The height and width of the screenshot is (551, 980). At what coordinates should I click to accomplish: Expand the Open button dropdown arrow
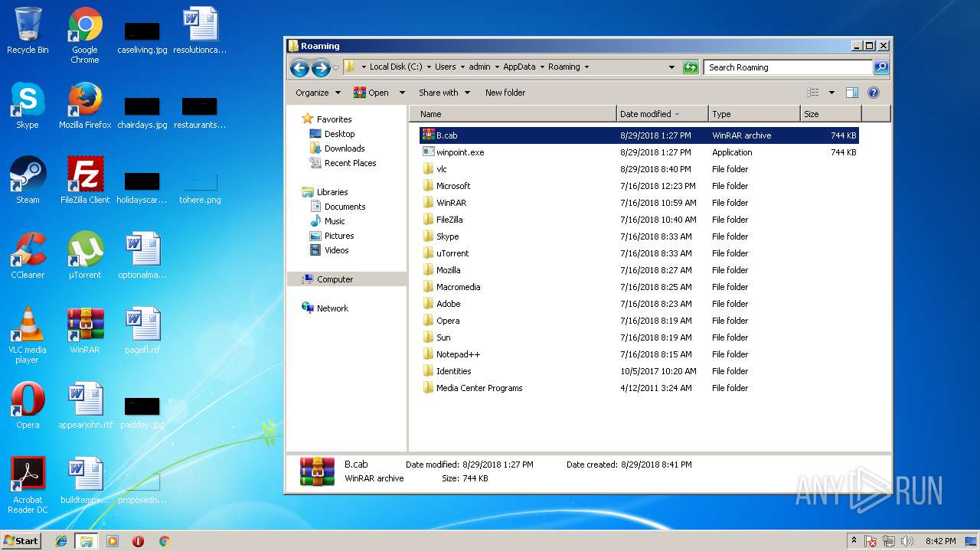click(402, 93)
